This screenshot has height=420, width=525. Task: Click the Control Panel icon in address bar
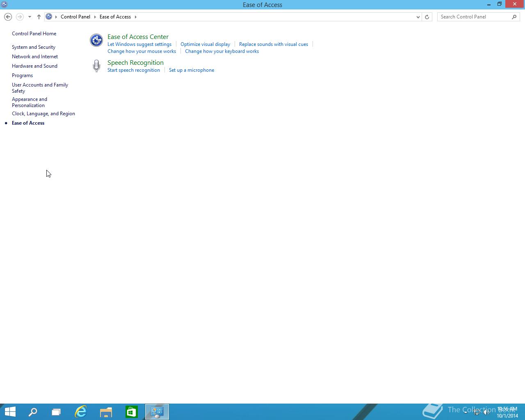[49, 16]
